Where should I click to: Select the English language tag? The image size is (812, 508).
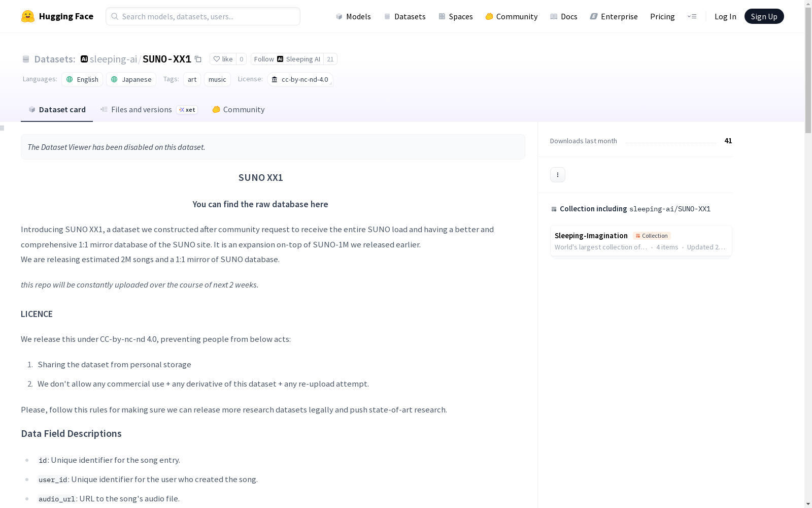tap(82, 79)
